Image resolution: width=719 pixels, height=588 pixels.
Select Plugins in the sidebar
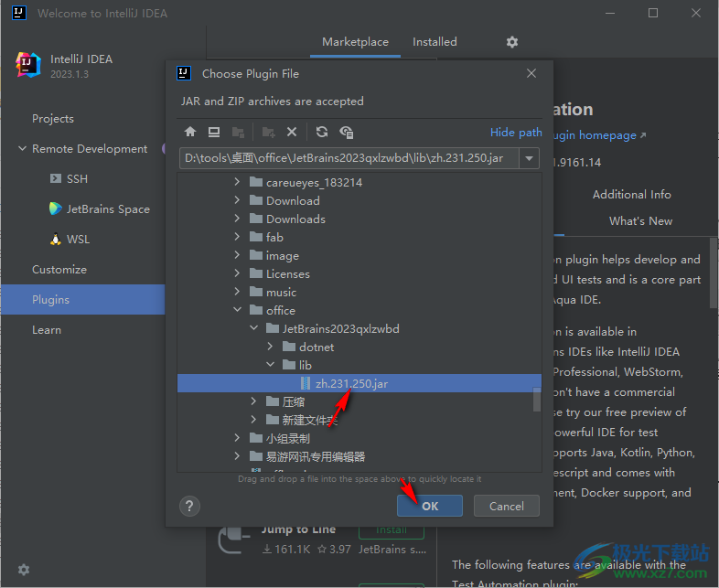click(82, 300)
